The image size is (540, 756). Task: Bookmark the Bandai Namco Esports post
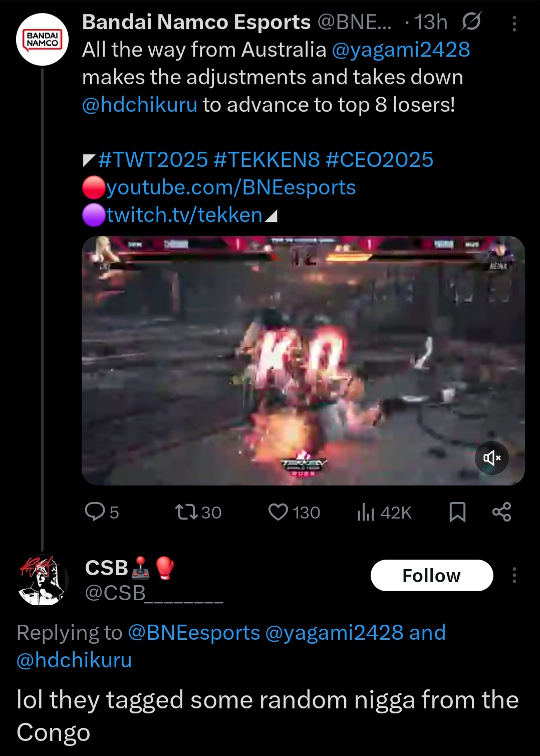click(x=457, y=512)
